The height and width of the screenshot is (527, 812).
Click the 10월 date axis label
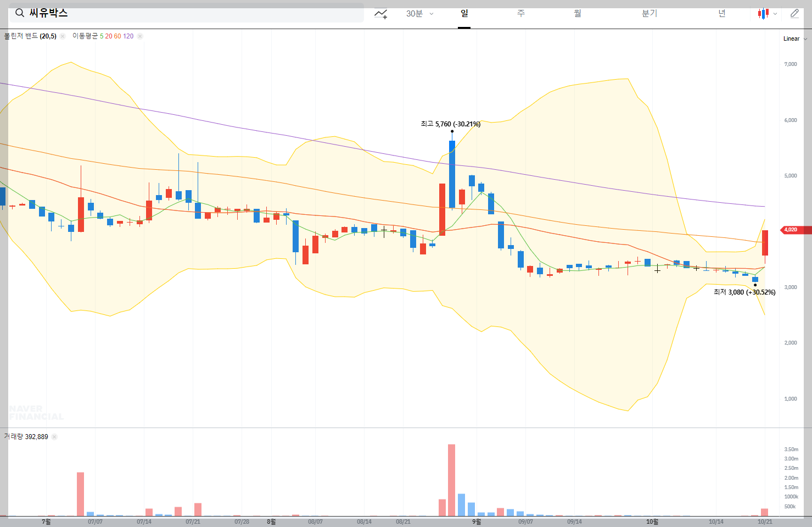(652, 522)
